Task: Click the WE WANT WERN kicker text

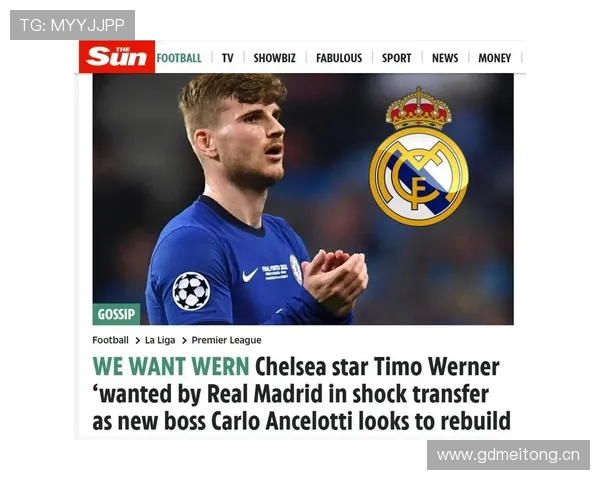Action: point(171,366)
